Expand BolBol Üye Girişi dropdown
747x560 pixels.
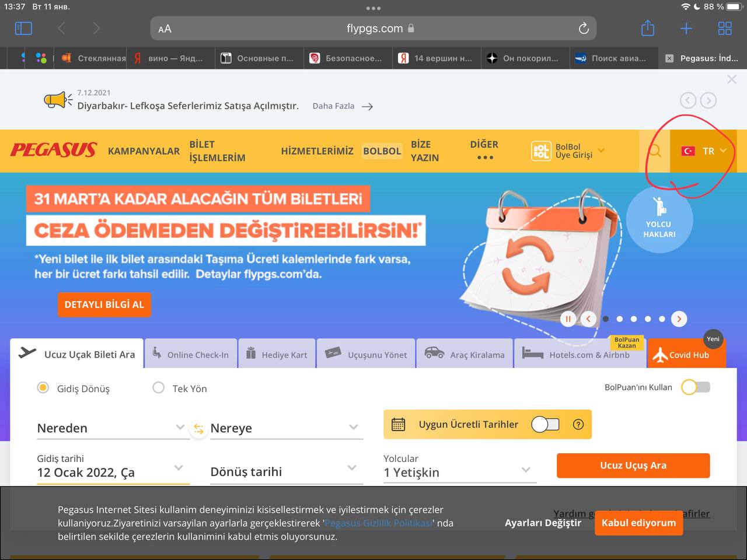coord(568,151)
